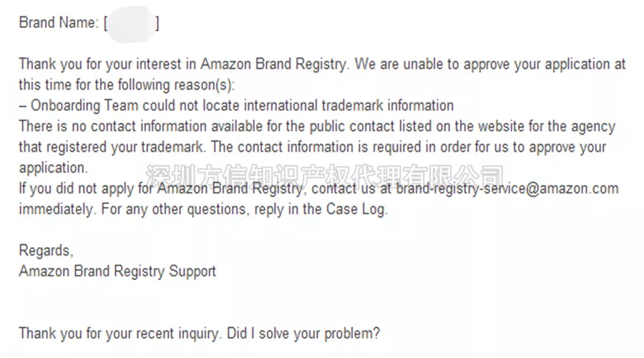Click the "Amazon Brand Registry Support" signature line
Screen dimensions: 644x358
coord(117,271)
